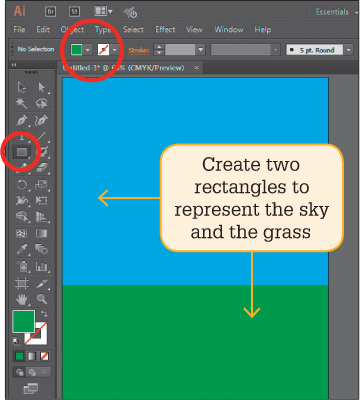Click the Arrange Documents icon
The height and width of the screenshot is (400, 360).
[100, 11]
